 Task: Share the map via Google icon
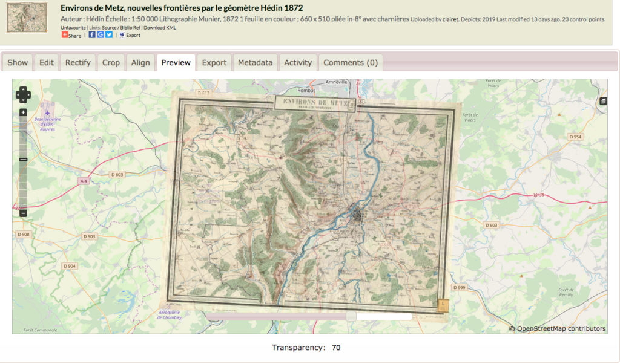point(101,34)
